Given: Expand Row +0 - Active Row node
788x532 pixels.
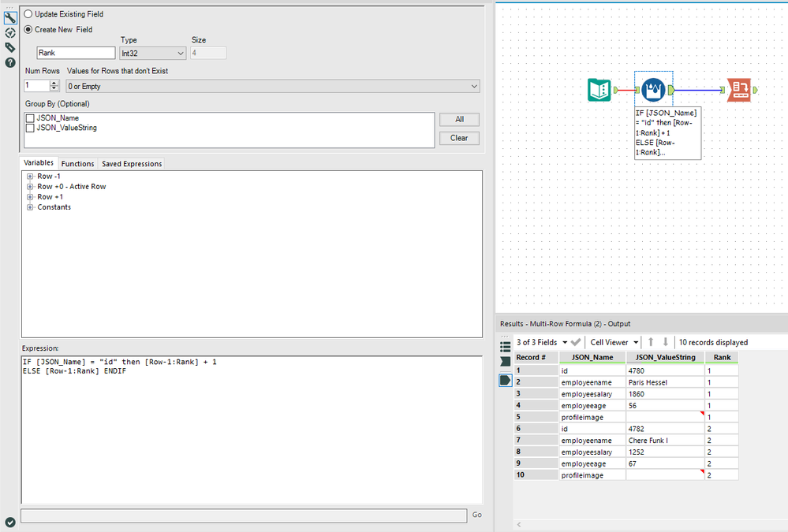Looking at the screenshot, I should [30, 186].
